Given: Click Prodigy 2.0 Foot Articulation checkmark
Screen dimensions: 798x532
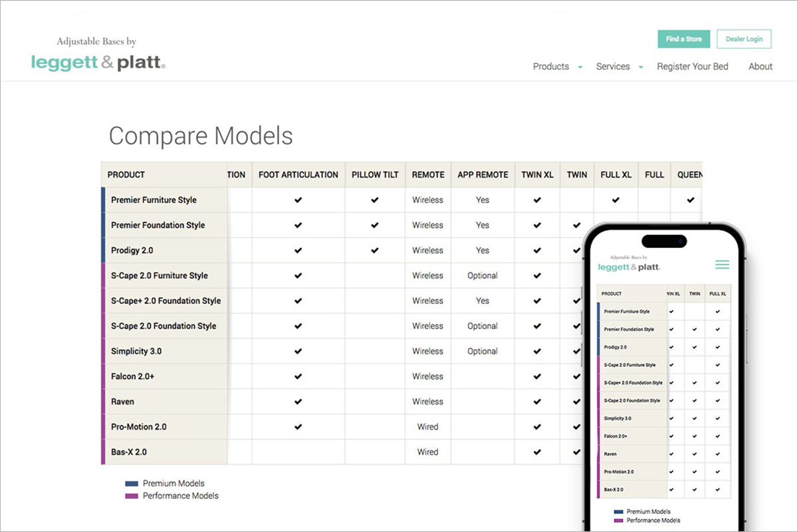Looking at the screenshot, I should [298, 251].
